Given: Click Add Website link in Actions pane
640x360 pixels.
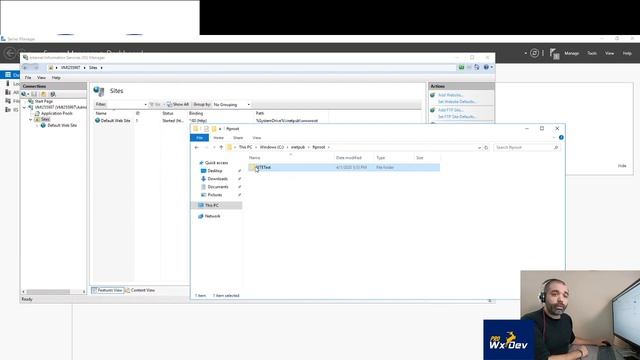Looking at the screenshot, I should [451, 95].
